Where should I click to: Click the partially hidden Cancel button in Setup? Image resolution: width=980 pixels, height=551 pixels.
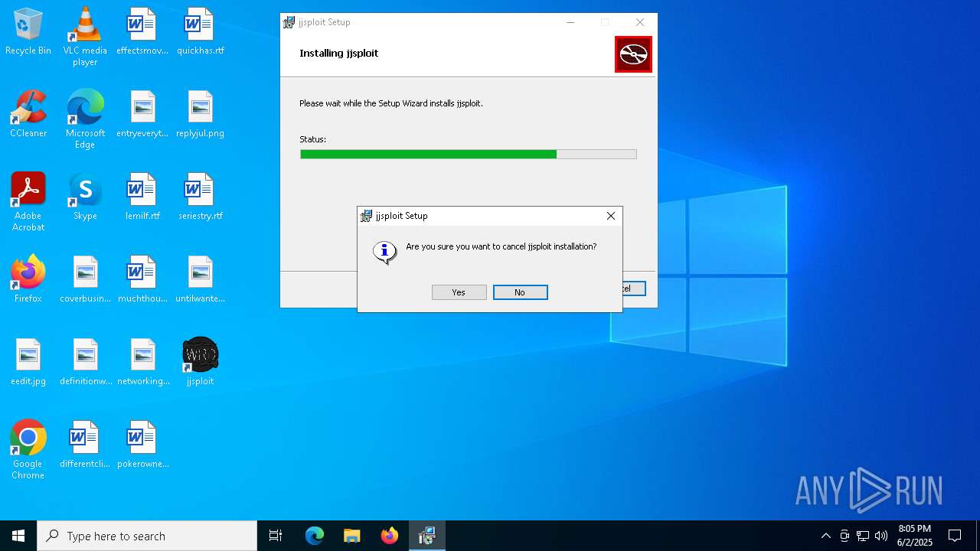[x=634, y=289]
